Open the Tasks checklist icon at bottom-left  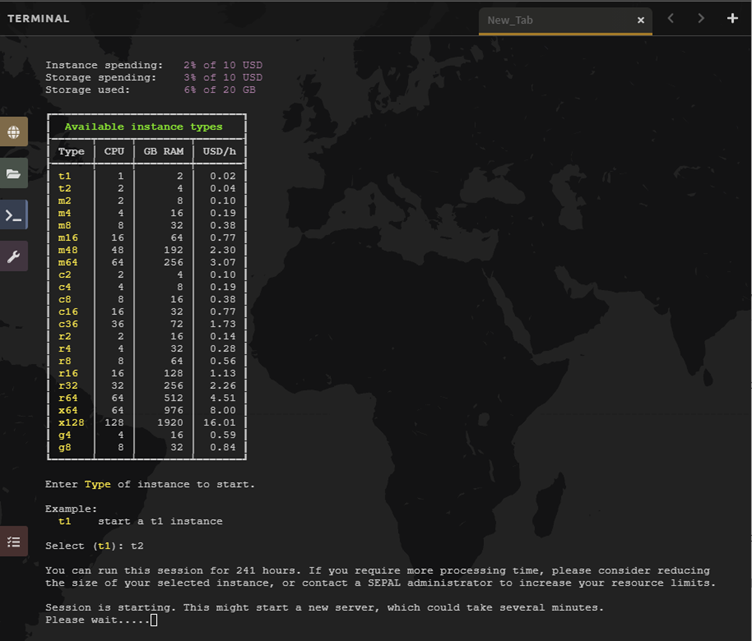pos(14,541)
